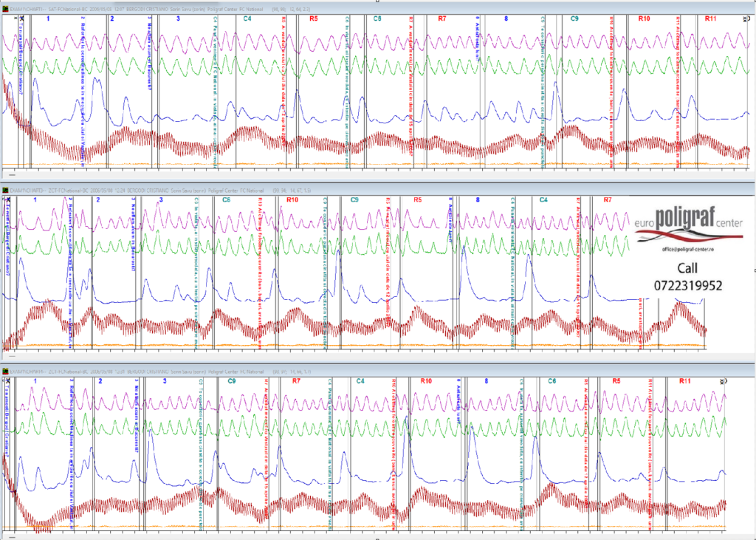Select question 3 marker in the 12:31 ZCT chart

[x=165, y=380]
